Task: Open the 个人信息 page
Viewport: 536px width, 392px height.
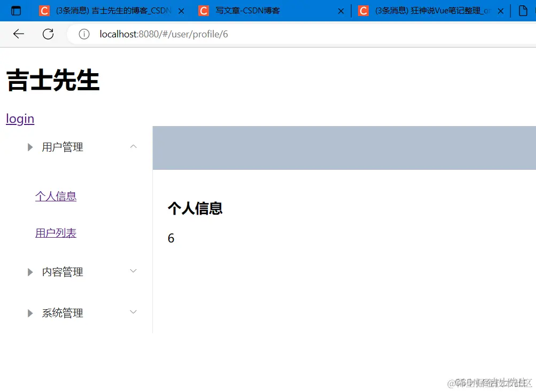Action: 55,197
